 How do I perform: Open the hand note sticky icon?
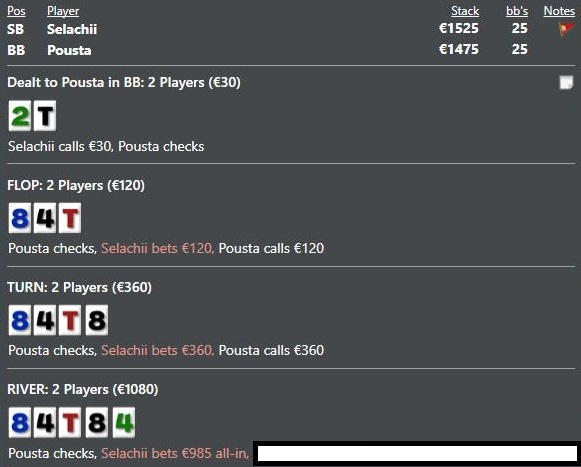566,82
